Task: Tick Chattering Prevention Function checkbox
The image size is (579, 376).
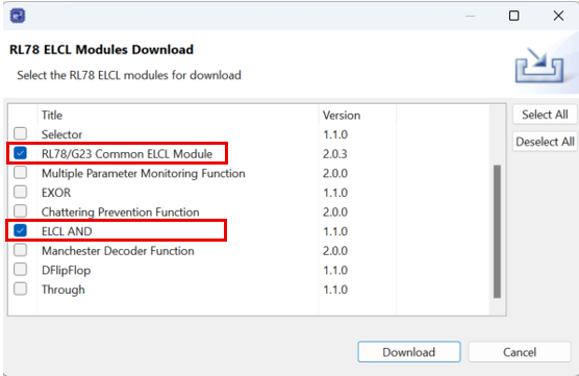Action: 20,211
